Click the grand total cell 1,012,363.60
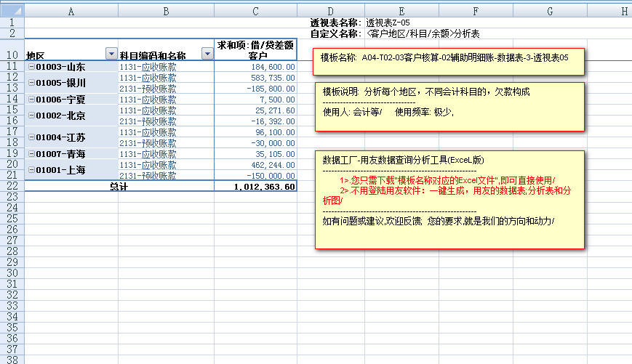The image size is (632, 364). [255, 187]
